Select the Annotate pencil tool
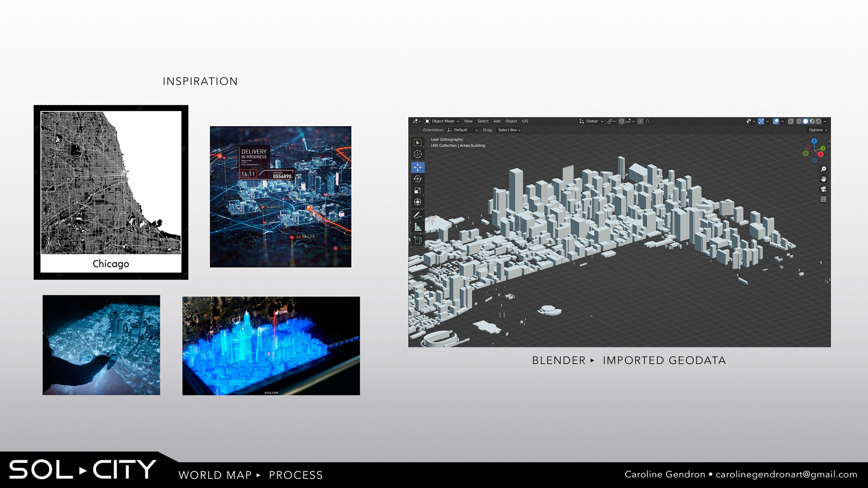Screen dimensions: 868x488 click(417, 215)
